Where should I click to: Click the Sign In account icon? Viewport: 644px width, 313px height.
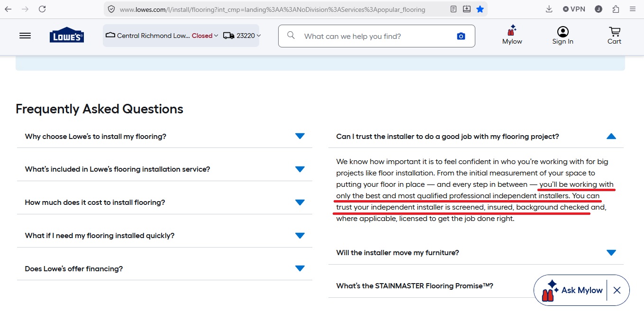(x=562, y=36)
